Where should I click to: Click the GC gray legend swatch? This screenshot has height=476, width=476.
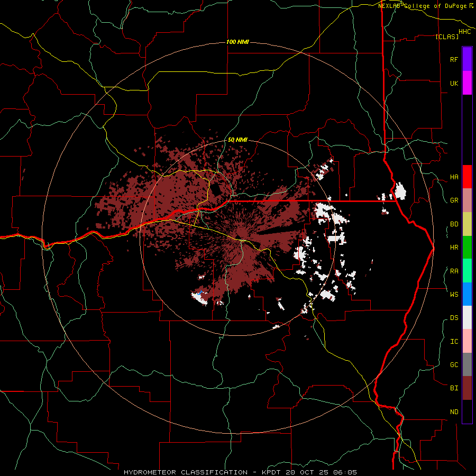(467, 364)
